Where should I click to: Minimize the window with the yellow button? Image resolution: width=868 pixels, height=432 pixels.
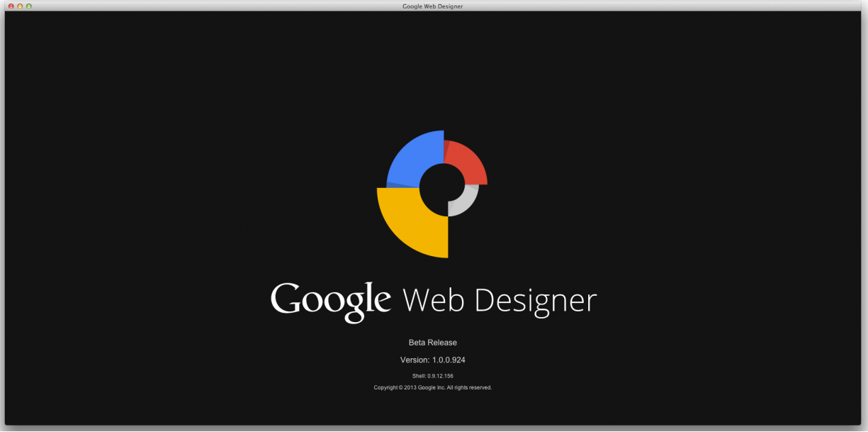click(21, 6)
